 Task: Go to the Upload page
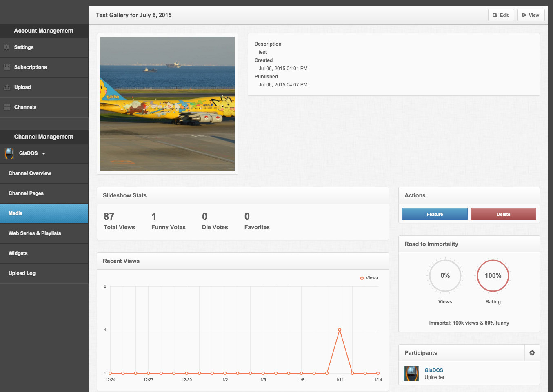coord(44,87)
